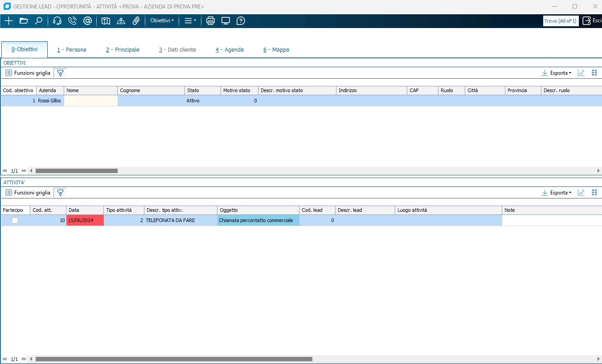The image size is (602, 364).
Task: Click the location pin icon in toolbar
Action: pos(121,21)
